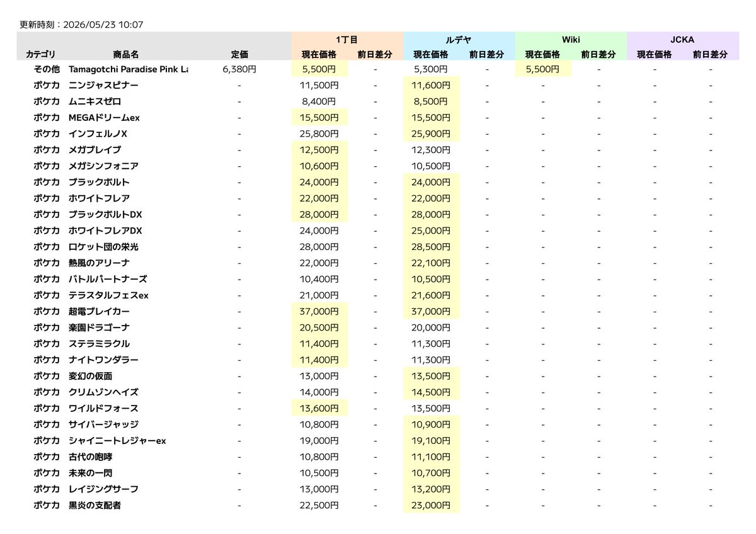Select the ブラックボルトDX product name
The image size is (756, 534).
(105, 215)
